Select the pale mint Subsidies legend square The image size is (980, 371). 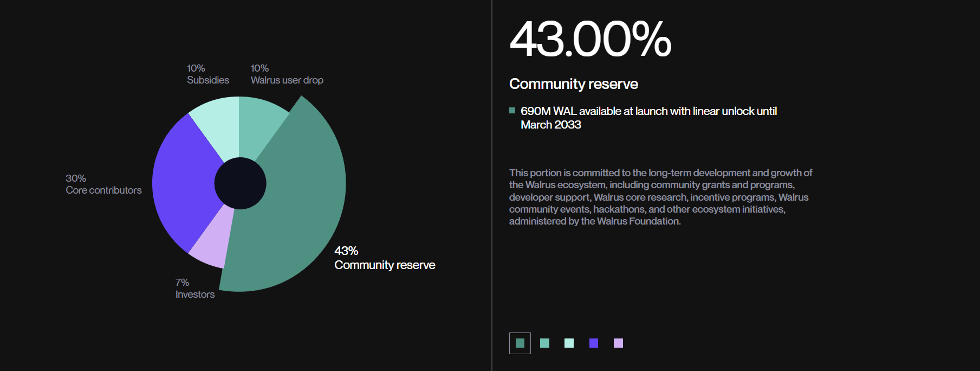tap(569, 343)
